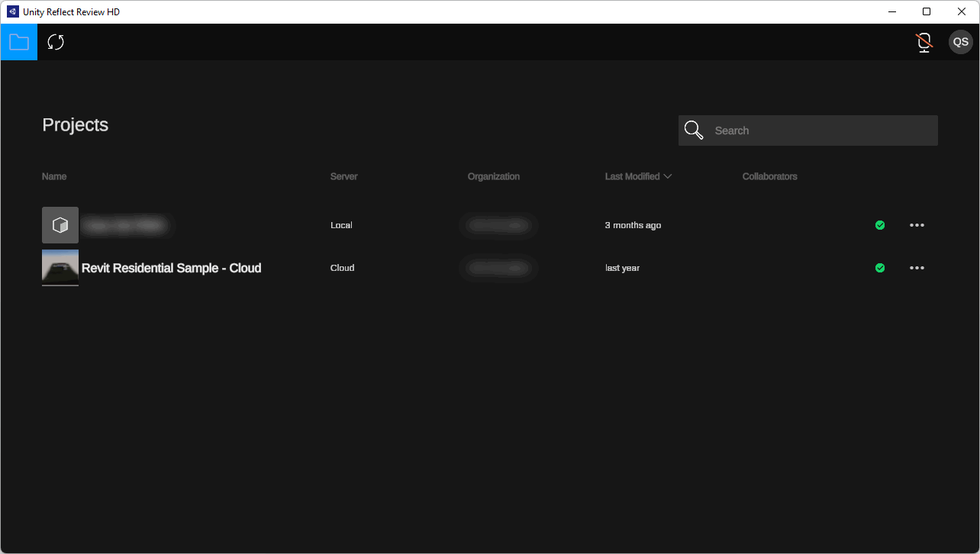
Task: Toggle the muted microphone icon
Action: tap(924, 42)
